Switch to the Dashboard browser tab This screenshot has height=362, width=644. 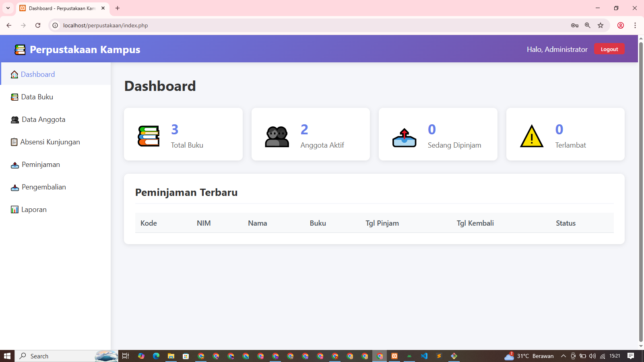click(60, 8)
